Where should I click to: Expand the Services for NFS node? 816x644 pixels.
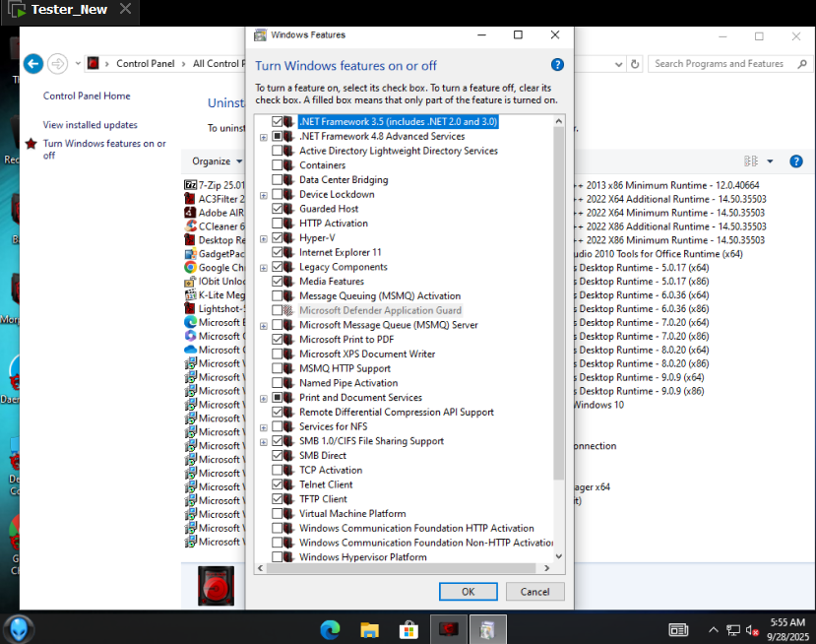tap(264, 428)
